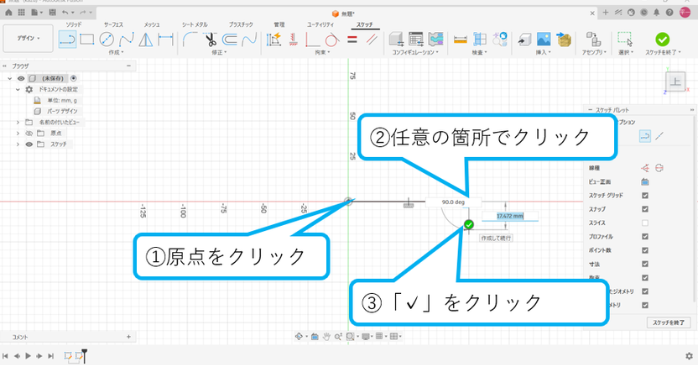The height and width of the screenshot is (365, 698).
Task: Click the timeline Play button
Action: (28, 356)
